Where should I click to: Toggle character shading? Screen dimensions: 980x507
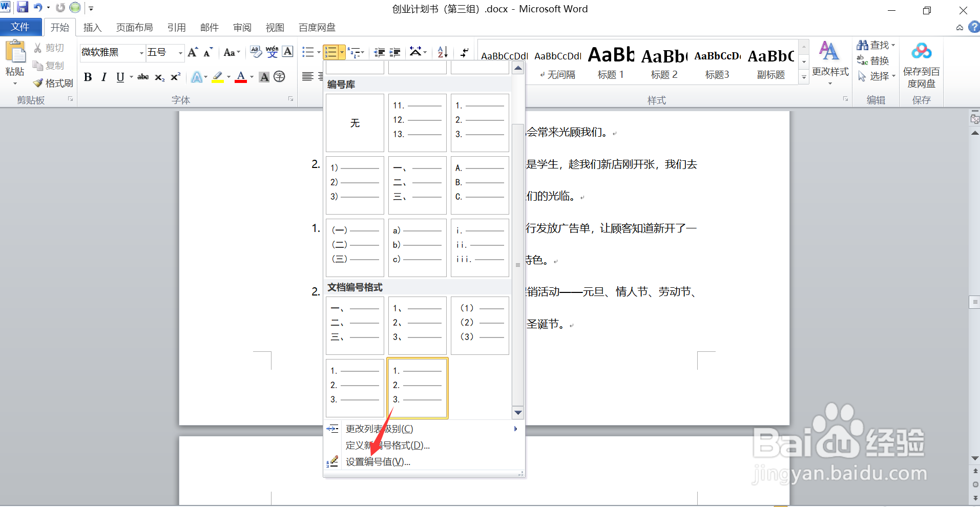point(264,77)
